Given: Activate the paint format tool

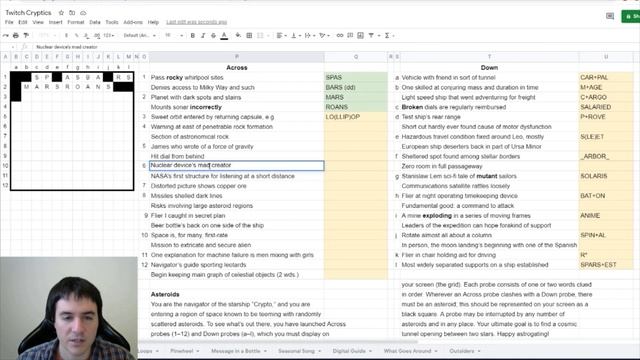Looking at the screenshot, I should [x=26, y=36].
